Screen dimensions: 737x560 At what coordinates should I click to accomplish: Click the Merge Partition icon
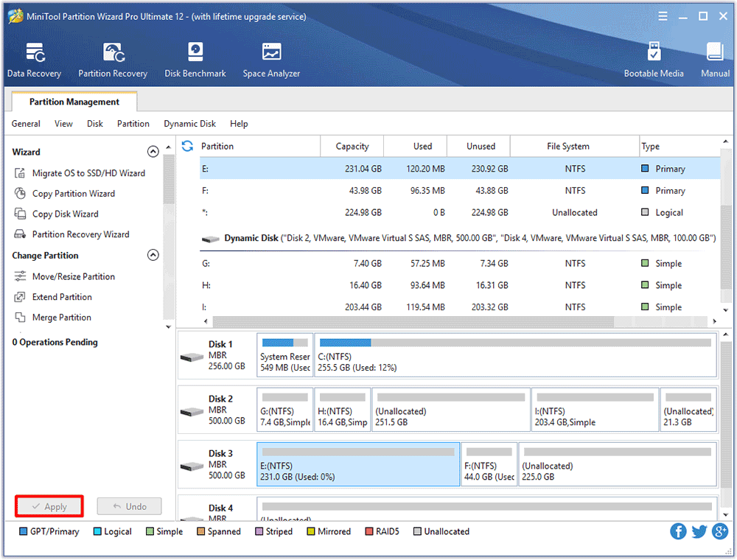(20, 317)
